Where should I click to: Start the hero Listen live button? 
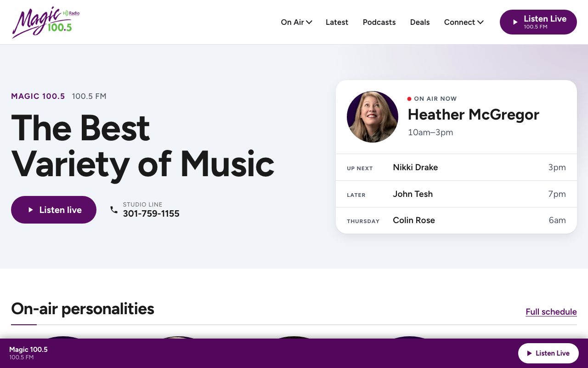54,210
